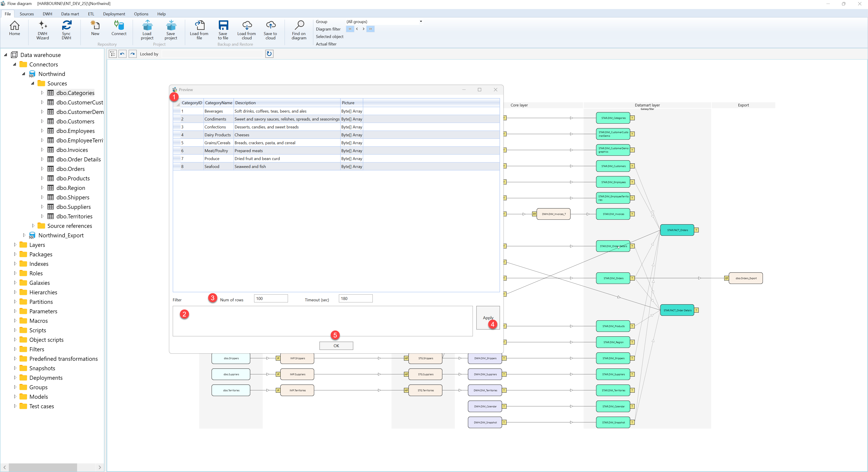Launch the DWH Wizard
The width and height of the screenshot is (868, 472).
point(42,30)
